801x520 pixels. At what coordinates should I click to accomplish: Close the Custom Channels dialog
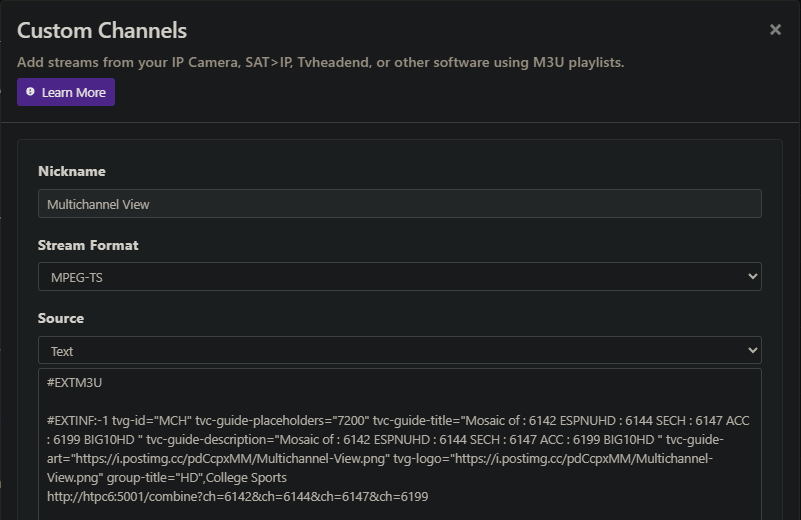pos(775,30)
